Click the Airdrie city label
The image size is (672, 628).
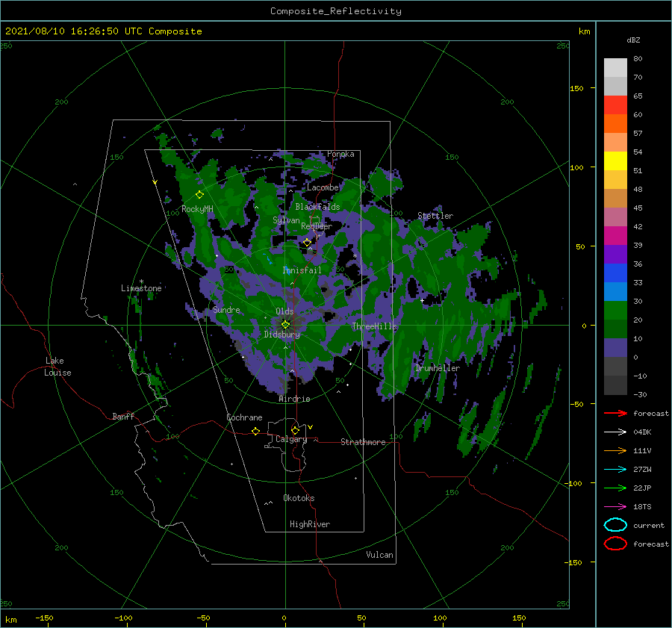pyautogui.click(x=294, y=399)
